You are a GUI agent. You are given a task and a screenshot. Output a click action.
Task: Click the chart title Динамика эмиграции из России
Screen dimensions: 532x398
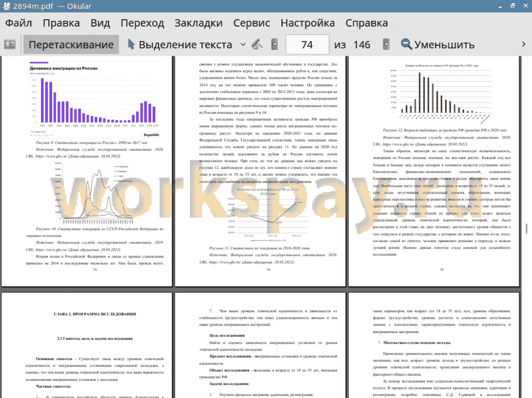pos(63,68)
